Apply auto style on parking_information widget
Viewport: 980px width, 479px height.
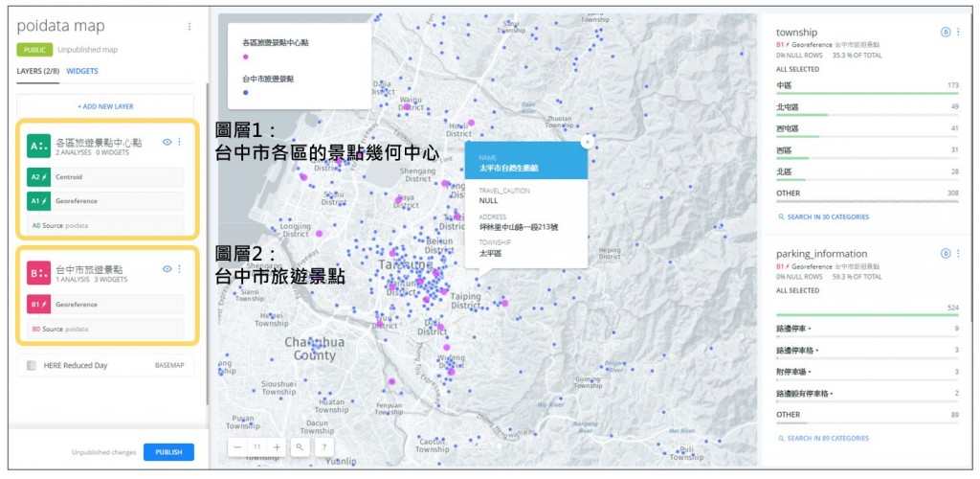tap(945, 253)
